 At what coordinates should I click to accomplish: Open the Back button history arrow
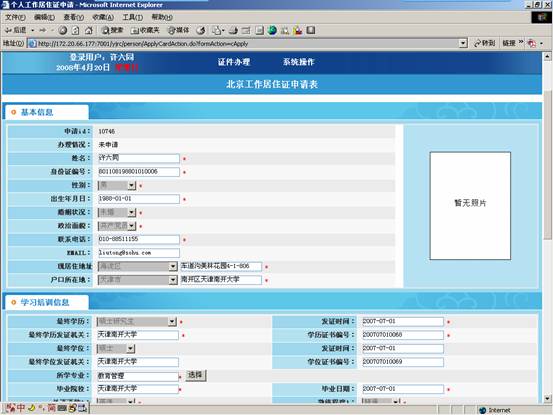click(x=32, y=31)
